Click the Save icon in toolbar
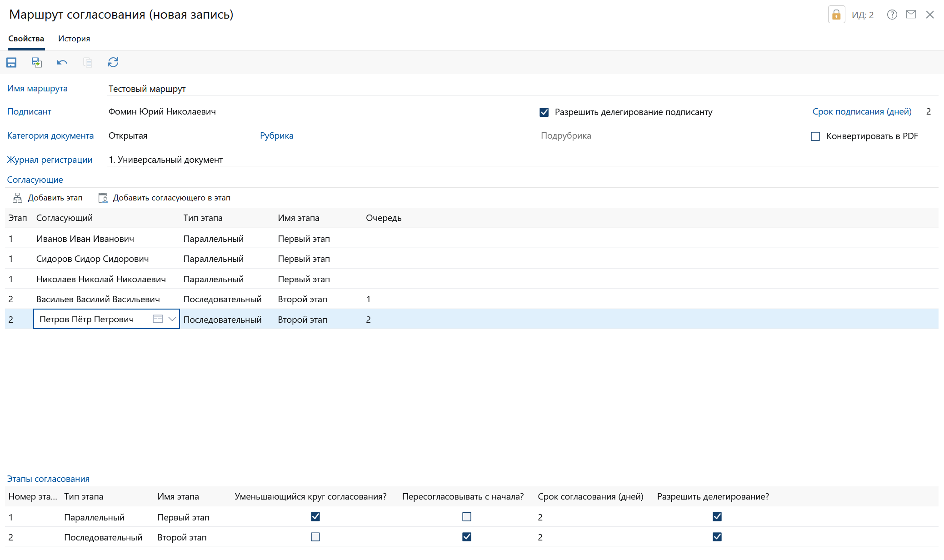Viewport: 944px width, 560px height. tap(11, 62)
